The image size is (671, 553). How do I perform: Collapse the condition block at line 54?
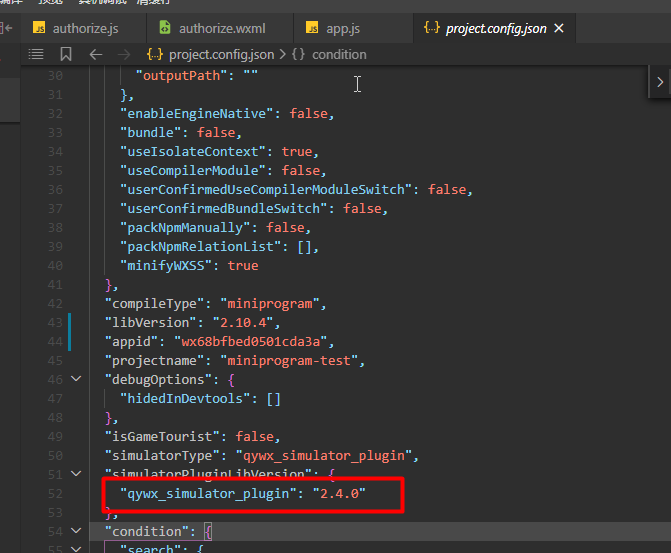tap(76, 531)
